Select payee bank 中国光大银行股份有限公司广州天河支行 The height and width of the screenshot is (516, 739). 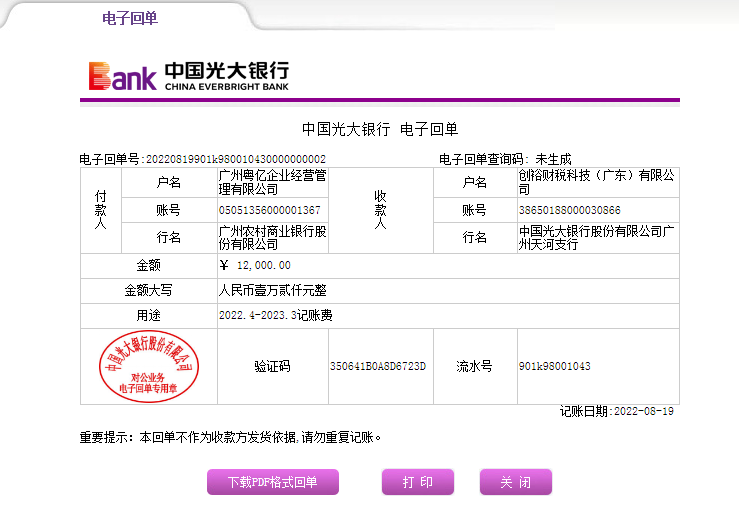[597, 238]
